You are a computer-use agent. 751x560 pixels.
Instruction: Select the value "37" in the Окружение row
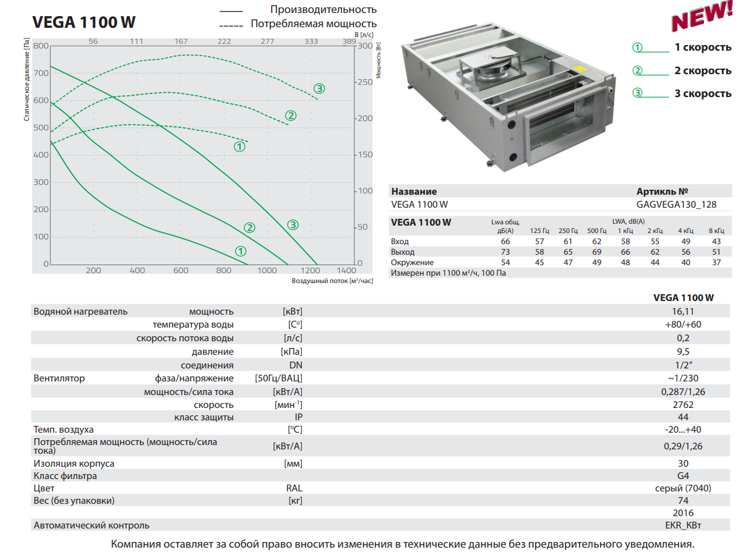(x=716, y=263)
